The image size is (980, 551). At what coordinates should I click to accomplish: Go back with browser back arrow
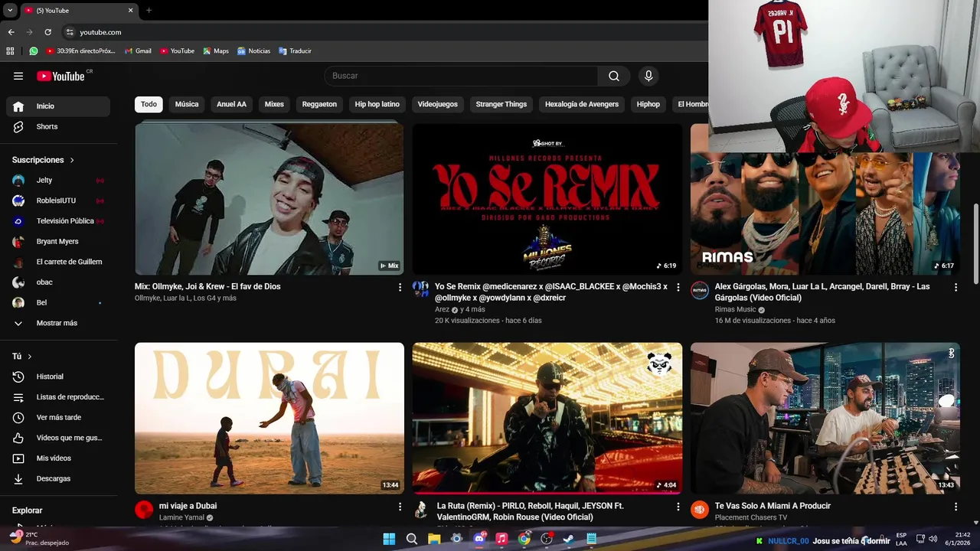[11, 32]
